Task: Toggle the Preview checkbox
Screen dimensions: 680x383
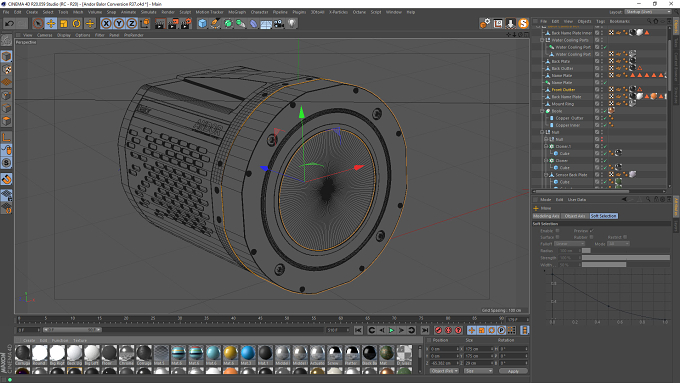Action: [x=592, y=231]
